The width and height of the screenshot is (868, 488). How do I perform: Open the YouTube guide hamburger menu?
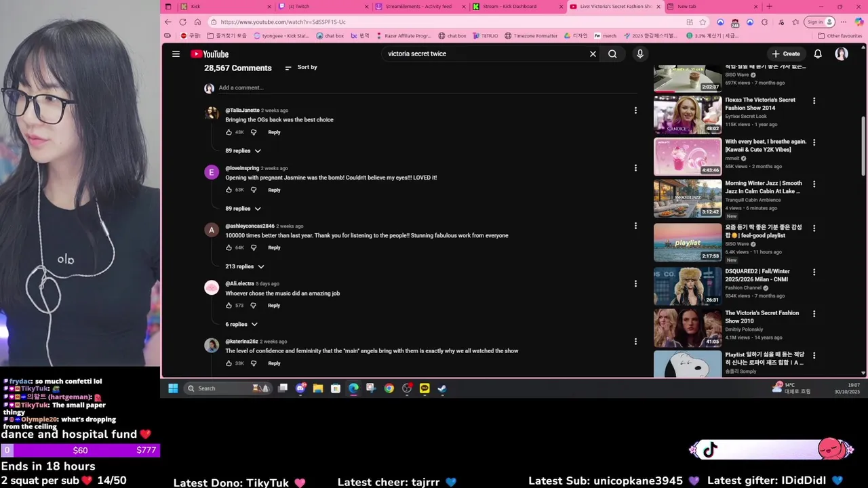click(176, 54)
